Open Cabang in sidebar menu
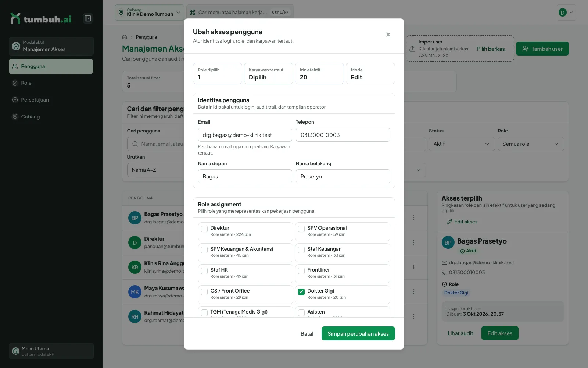This screenshot has height=368, width=588. tap(51, 117)
